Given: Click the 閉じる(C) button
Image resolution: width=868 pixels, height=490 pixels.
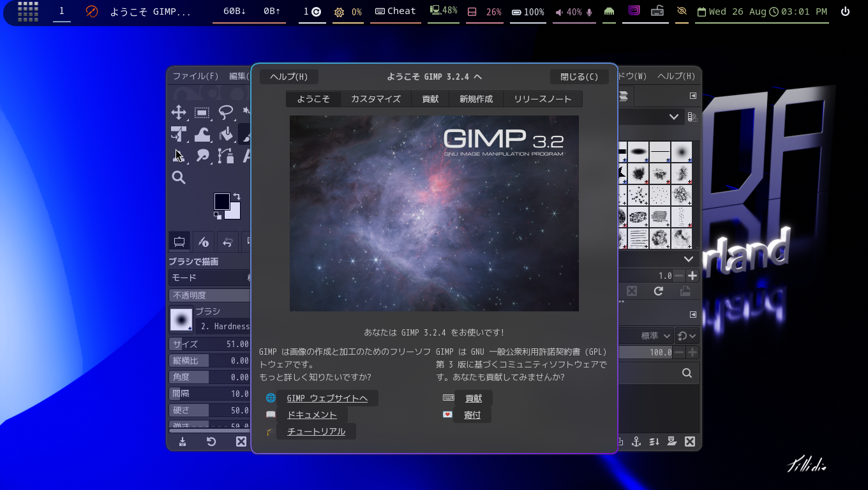Looking at the screenshot, I should tap(580, 77).
